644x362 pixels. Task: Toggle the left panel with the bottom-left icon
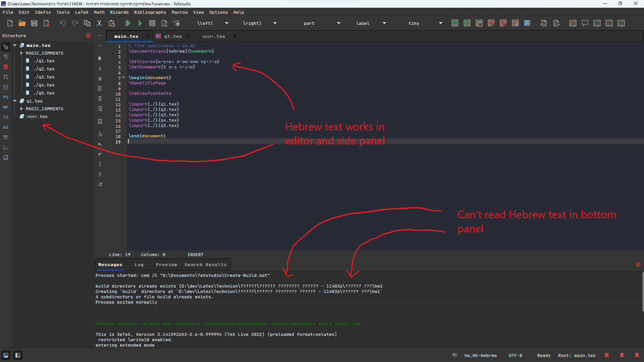[x=5, y=355]
